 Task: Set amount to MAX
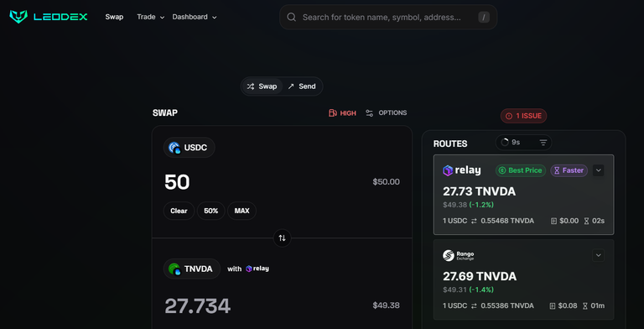pos(241,211)
